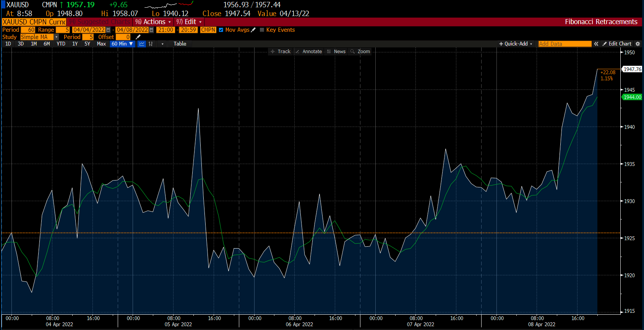Viewport: 644px width, 330px height.
Task: Switch to the bar chart type icon
Action: [x=151, y=44]
